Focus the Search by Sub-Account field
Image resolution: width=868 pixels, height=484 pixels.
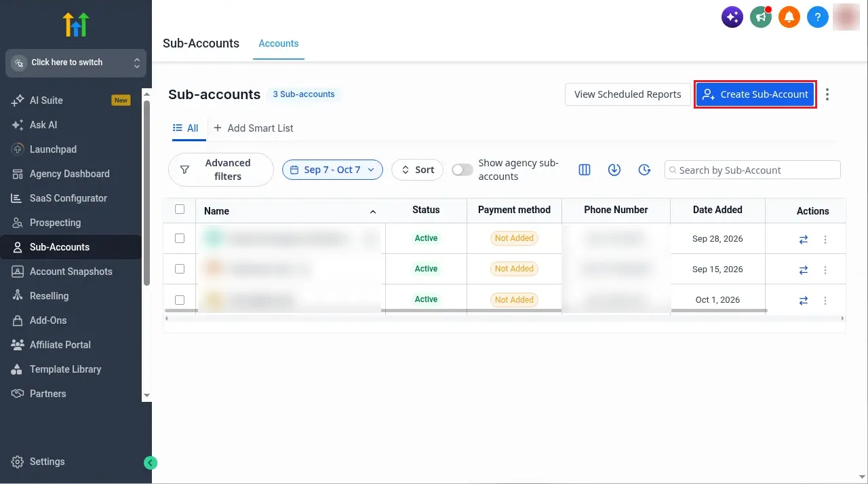point(753,170)
